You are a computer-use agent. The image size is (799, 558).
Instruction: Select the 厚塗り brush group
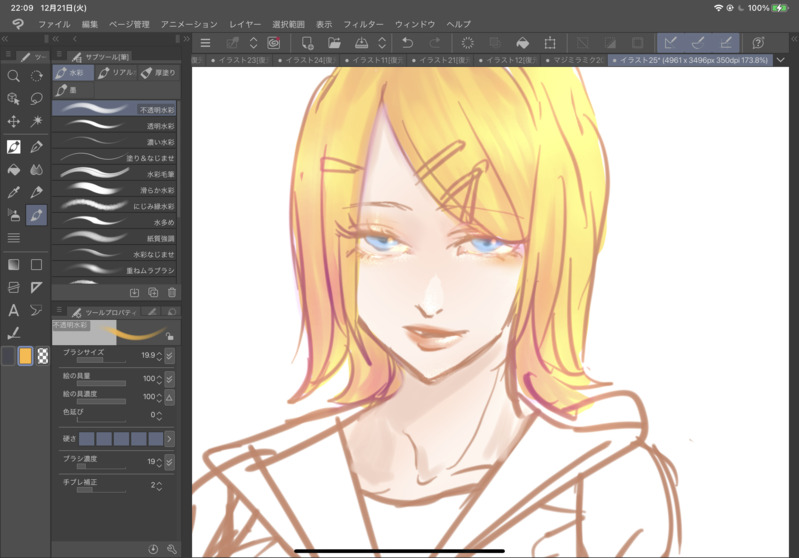[x=158, y=73]
